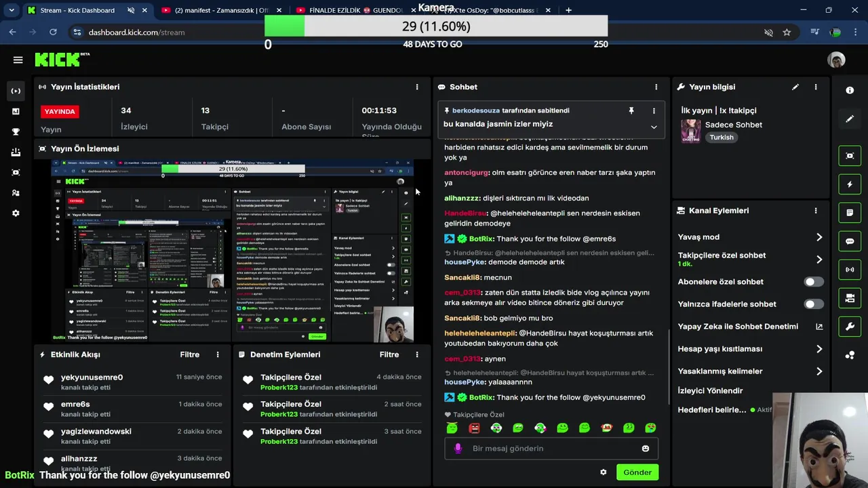Click the pencil icon in right sidebar
Viewport: 868px width, 488px height.
point(850,119)
